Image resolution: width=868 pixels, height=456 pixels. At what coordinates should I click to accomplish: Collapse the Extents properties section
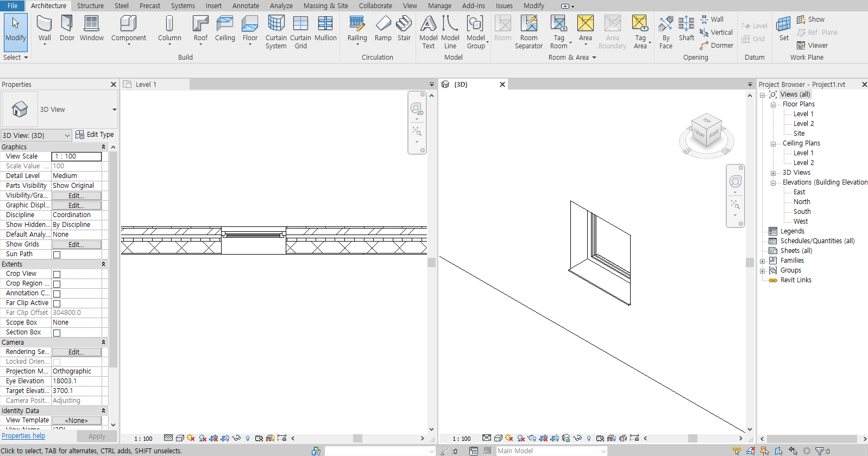[x=103, y=264]
